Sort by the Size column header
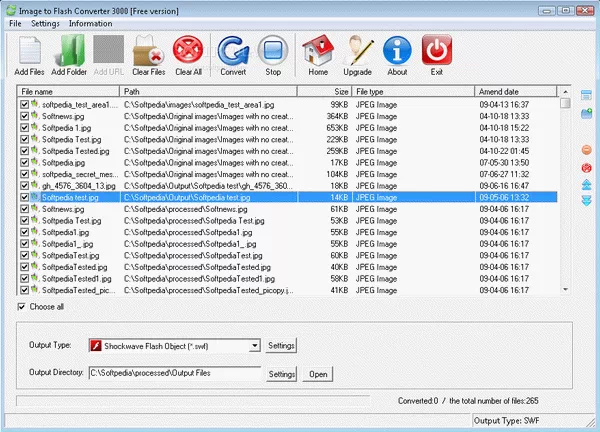The image size is (600, 432). click(324, 91)
